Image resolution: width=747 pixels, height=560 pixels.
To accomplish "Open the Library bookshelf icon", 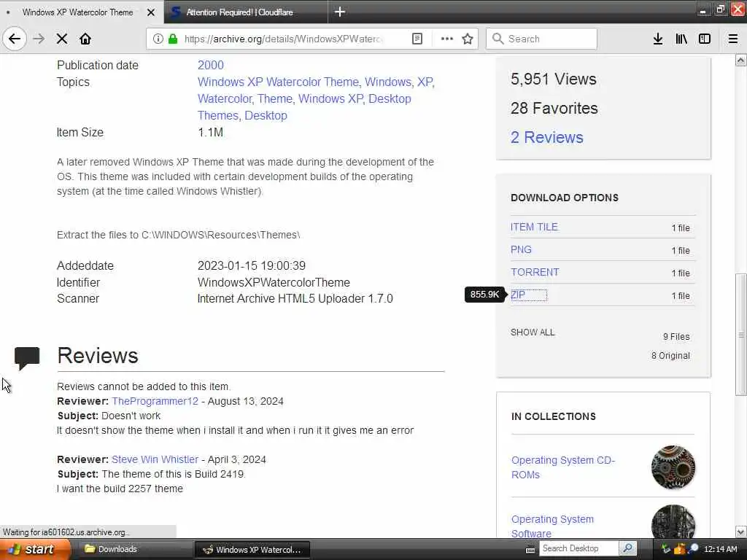I will click(681, 39).
